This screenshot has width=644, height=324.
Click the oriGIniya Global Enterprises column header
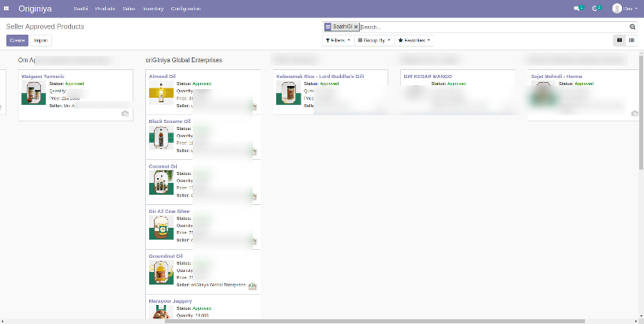[184, 60]
